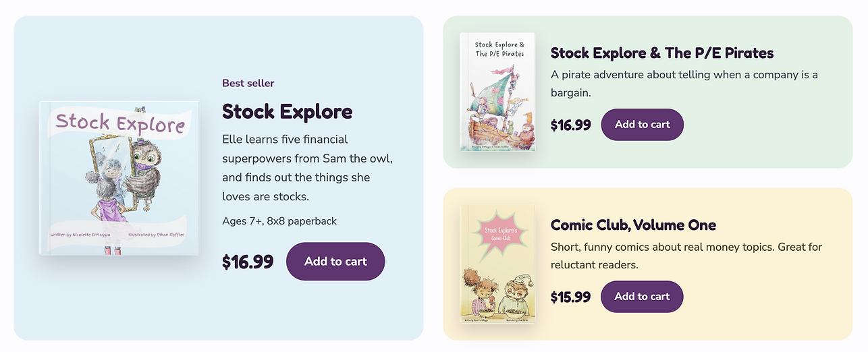
Task: Open the large Stock Explore book cover
Action: (119, 178)
